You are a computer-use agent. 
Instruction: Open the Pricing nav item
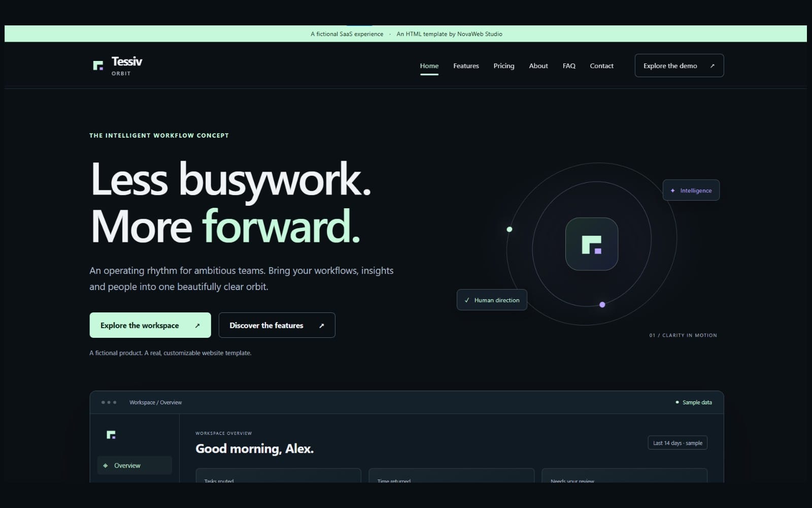click(504, 66)
